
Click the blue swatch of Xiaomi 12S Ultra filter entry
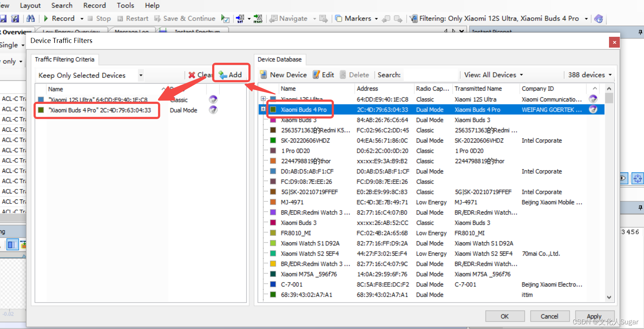(41, 100)
